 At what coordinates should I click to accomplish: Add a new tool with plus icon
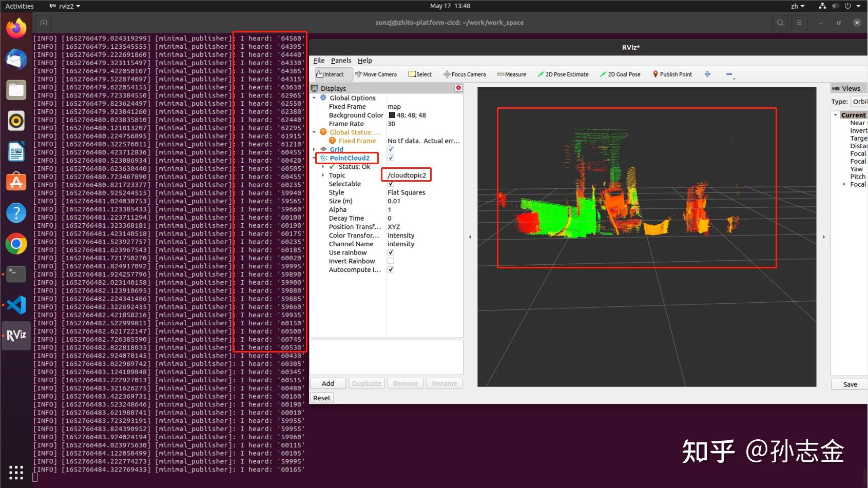click(x=707, y=74)
